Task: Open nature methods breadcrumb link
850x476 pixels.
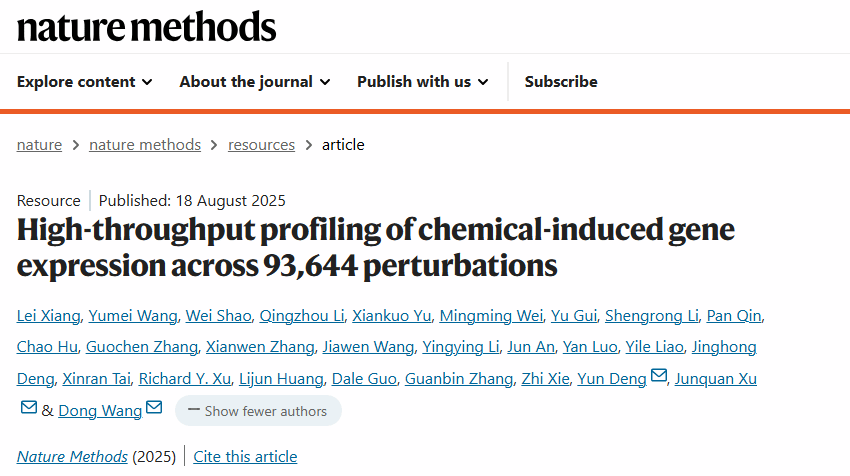Action: [145, 145]
